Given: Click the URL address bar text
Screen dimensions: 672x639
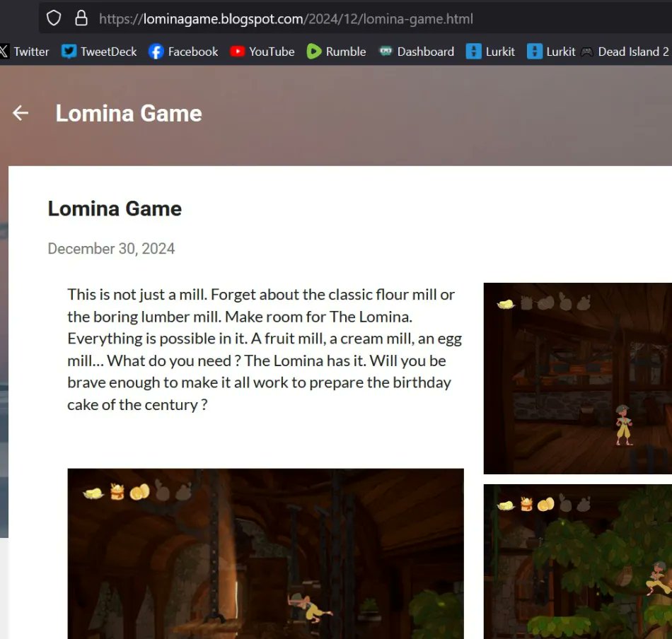Looking at the screenshot, I should [286, 19].
